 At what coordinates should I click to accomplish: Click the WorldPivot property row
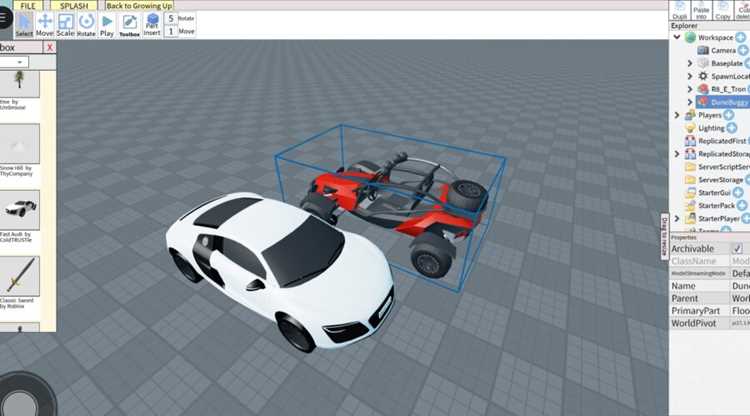click(x=710, y=323)
